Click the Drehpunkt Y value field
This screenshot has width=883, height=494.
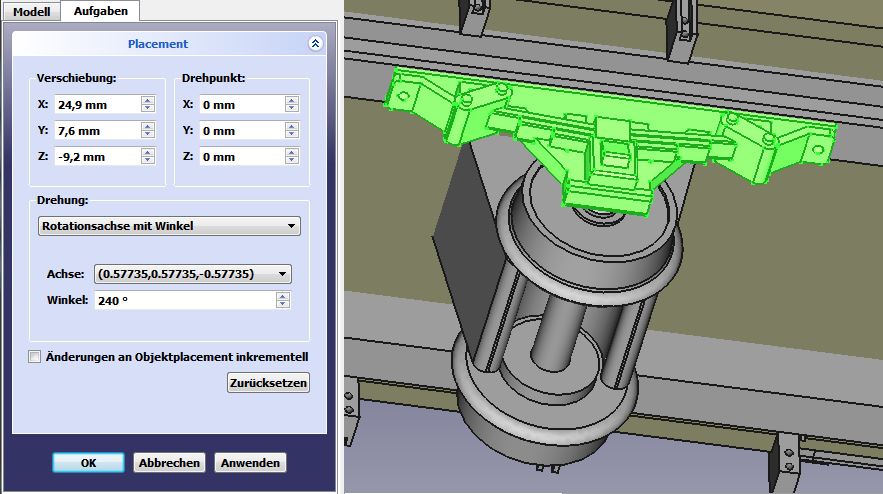(x=240, y=130)
